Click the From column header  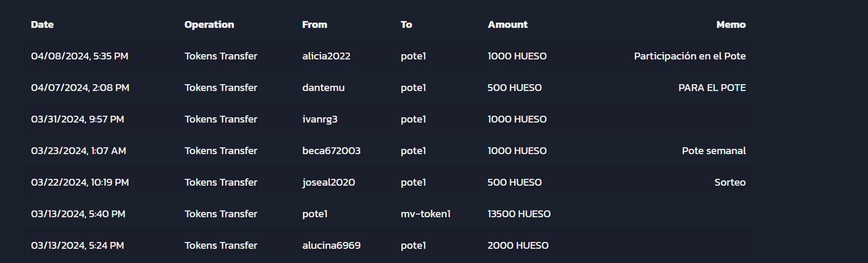[x=314, y=25]
